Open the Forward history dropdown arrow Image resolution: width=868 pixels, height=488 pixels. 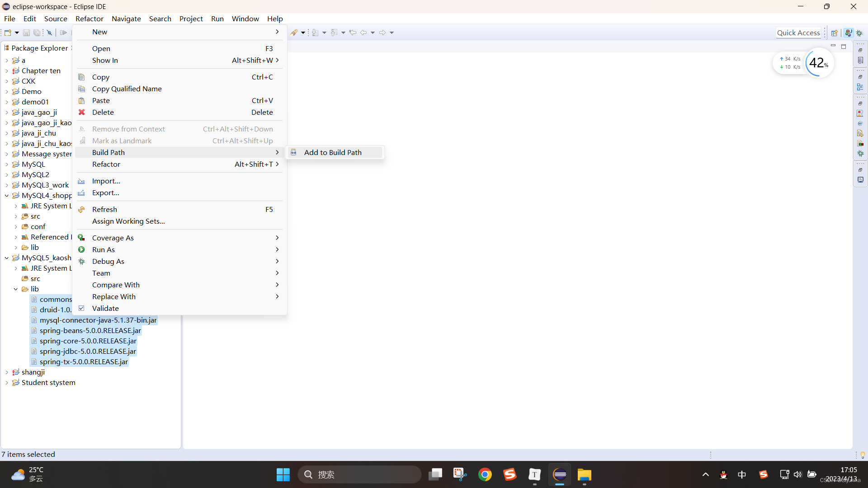click(392, 33)
